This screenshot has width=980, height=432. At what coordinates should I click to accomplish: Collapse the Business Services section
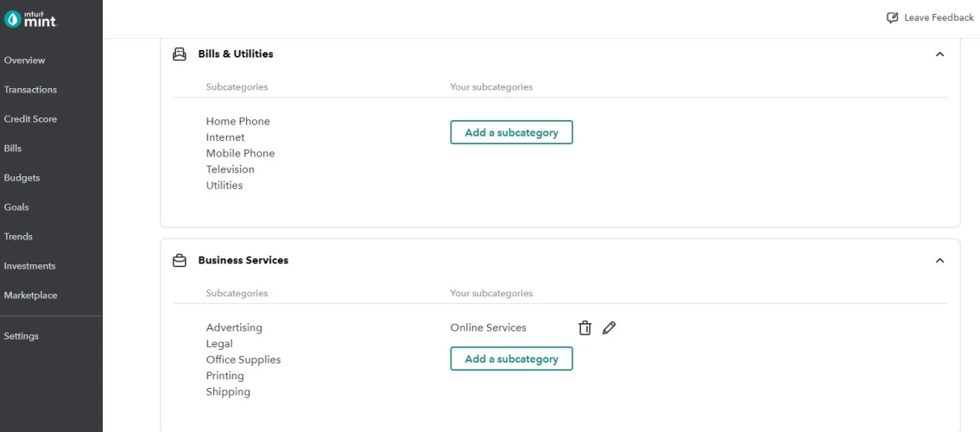[x=939, y=260]
